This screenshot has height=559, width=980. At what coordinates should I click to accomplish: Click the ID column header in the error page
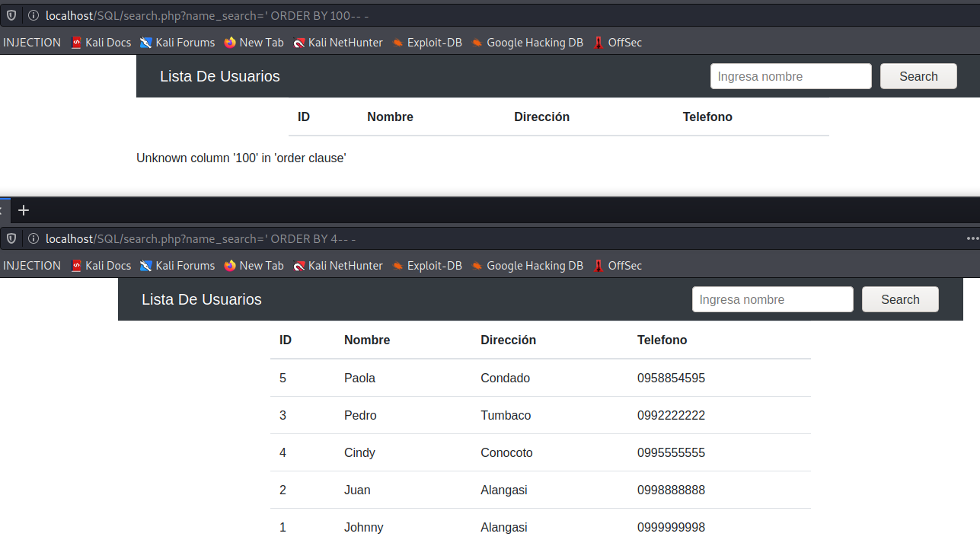tap(304, 117)
